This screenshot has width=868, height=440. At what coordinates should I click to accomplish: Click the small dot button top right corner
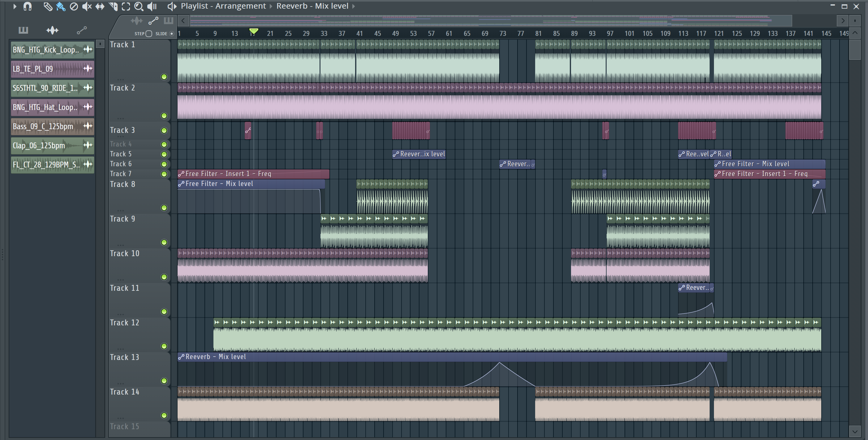[855, 21]
